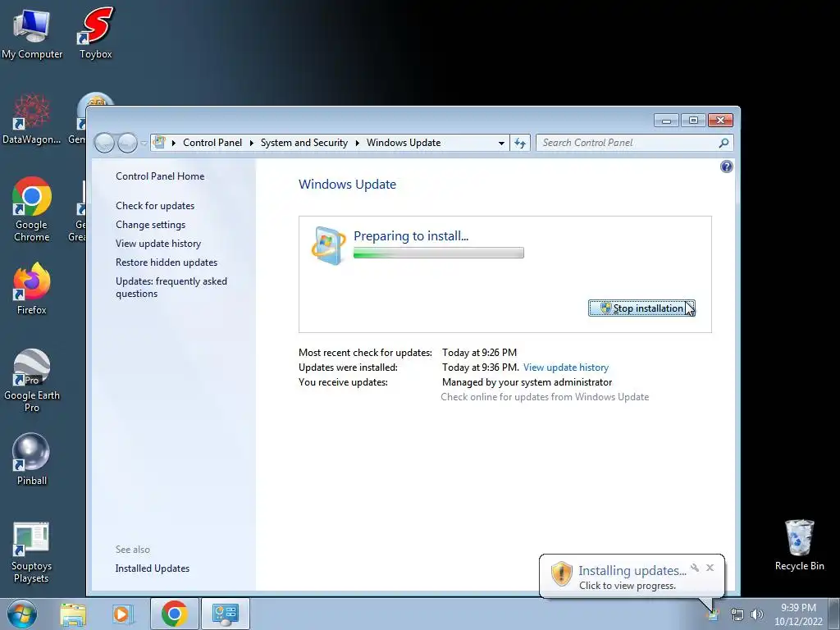
Task: Click the warning shield in the balloon
Action: [561, 573]
